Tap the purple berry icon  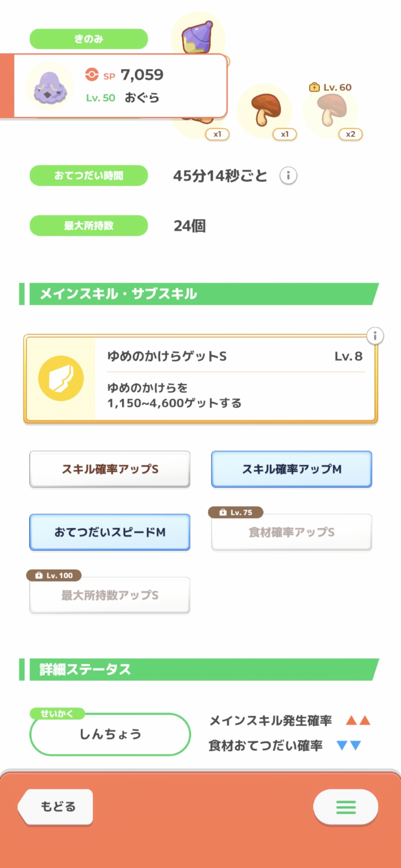198,36
